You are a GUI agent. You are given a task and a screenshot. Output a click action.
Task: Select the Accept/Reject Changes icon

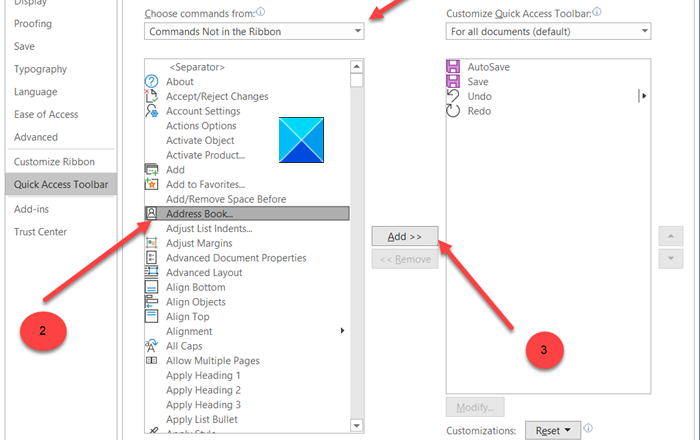(151, 96)
